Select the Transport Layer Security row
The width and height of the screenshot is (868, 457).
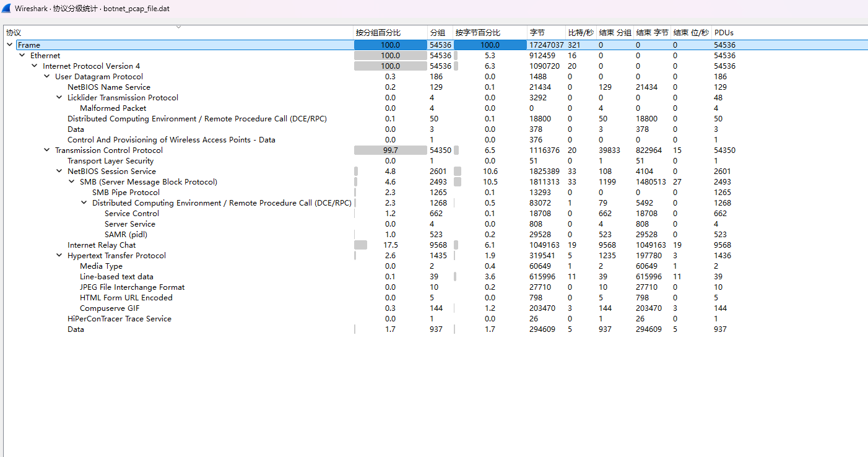click(x=435, y=161)
